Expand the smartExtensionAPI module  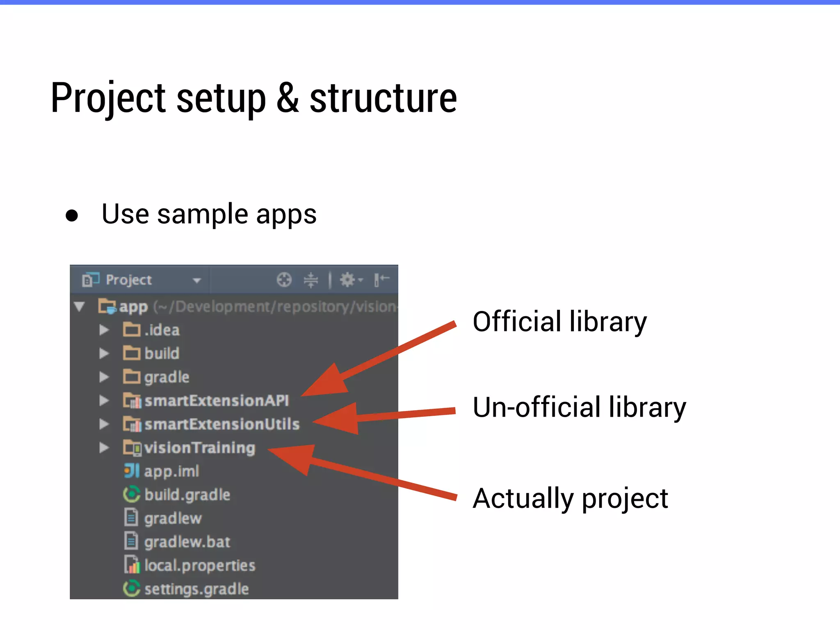[x=104, y=400]
